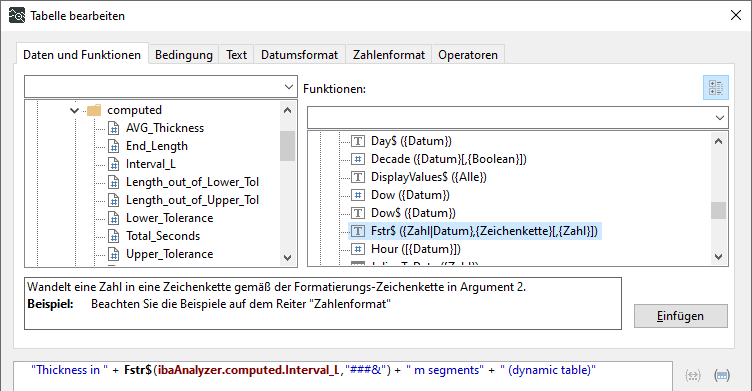
Task: Click the Upper_Tolerance field icon
Action: pos(114,254)
